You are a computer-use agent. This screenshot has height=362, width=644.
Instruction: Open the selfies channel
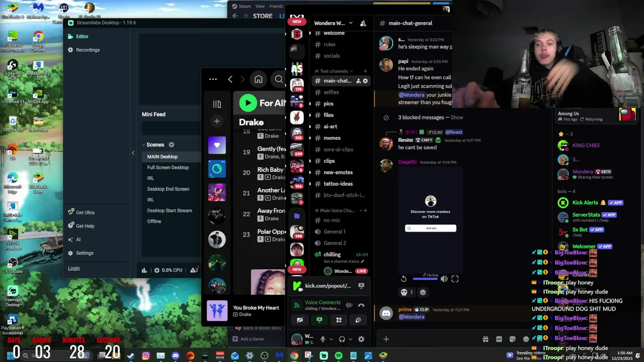pyautogui.click(x=331, y=93)
